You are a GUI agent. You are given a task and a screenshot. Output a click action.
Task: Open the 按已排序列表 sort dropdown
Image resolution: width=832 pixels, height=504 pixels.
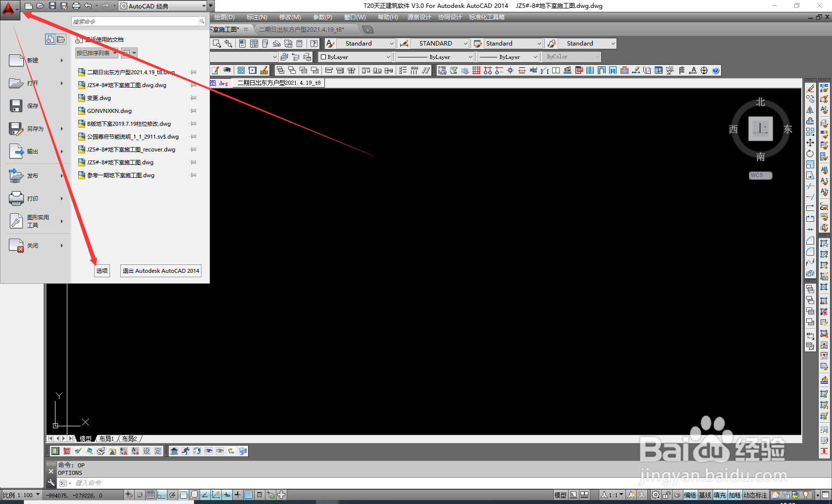(x=97, y=53)
